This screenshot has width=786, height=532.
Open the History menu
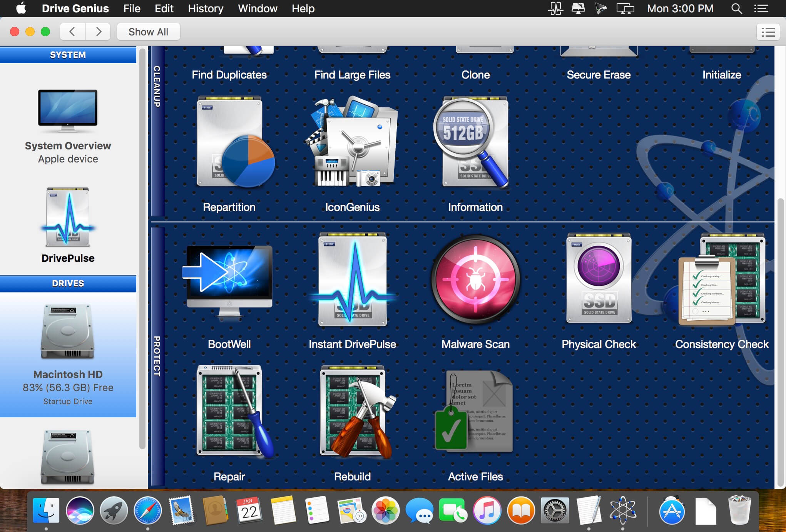click(x=206, y=8)
